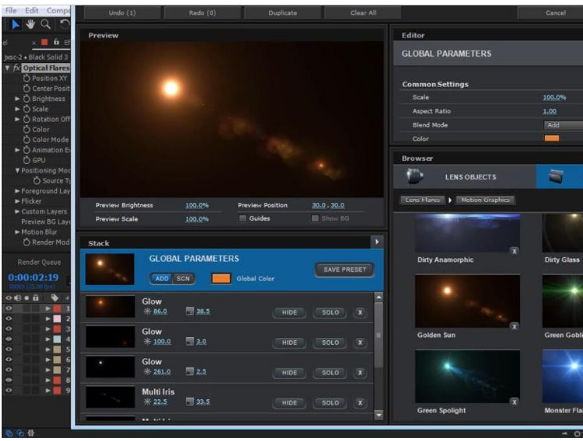Remove Golden Sun preset with its X

pyautogui.click(x=514, y=327)
